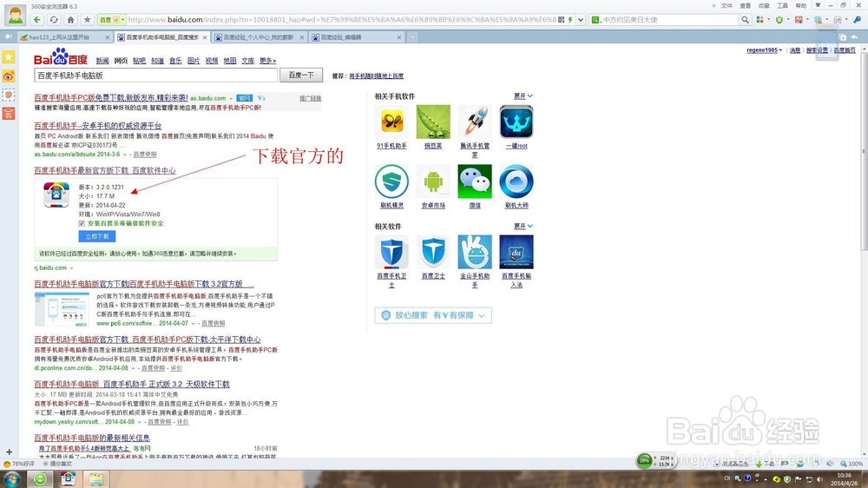868x488 pixels.
Task: Toggle the side panel collapse button
Action: (8, 37)
